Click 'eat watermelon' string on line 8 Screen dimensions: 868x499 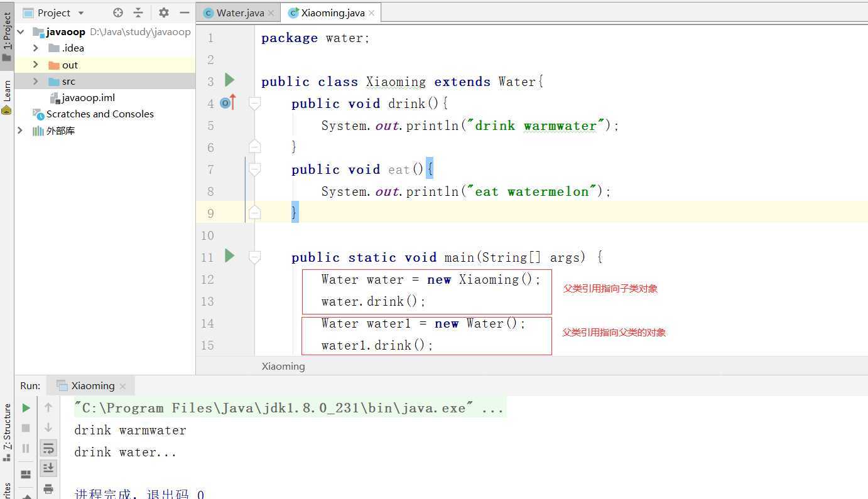[x=531, y=191]
